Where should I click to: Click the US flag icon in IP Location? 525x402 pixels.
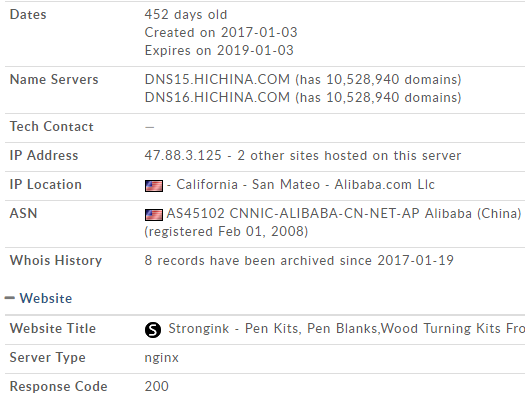coord(154,186)
